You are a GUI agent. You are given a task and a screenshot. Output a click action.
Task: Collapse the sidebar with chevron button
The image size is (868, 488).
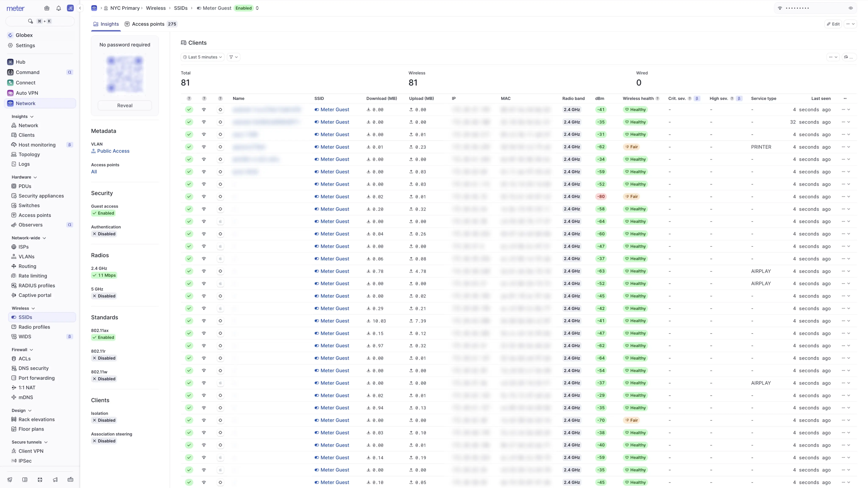pos(80,8)
